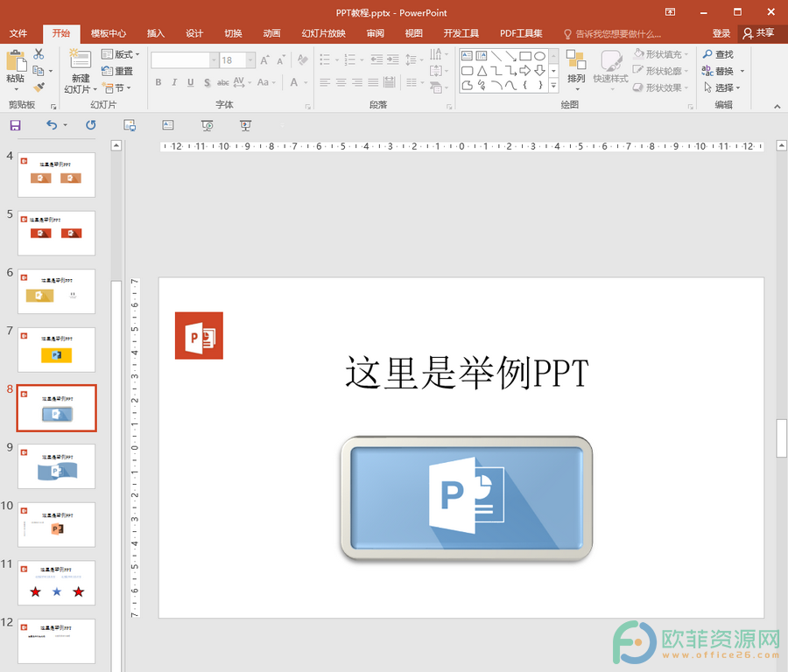Open the character spacing AV option

239,82
